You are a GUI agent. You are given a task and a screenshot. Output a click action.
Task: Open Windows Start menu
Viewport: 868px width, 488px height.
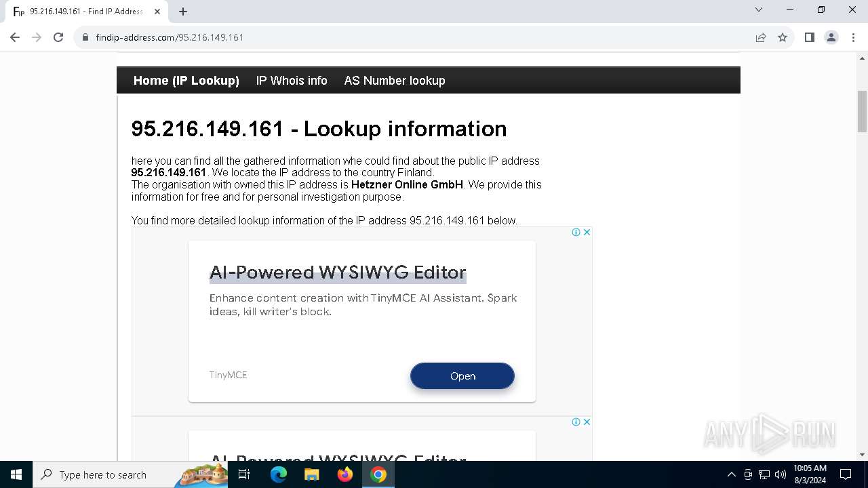point(16,474)
